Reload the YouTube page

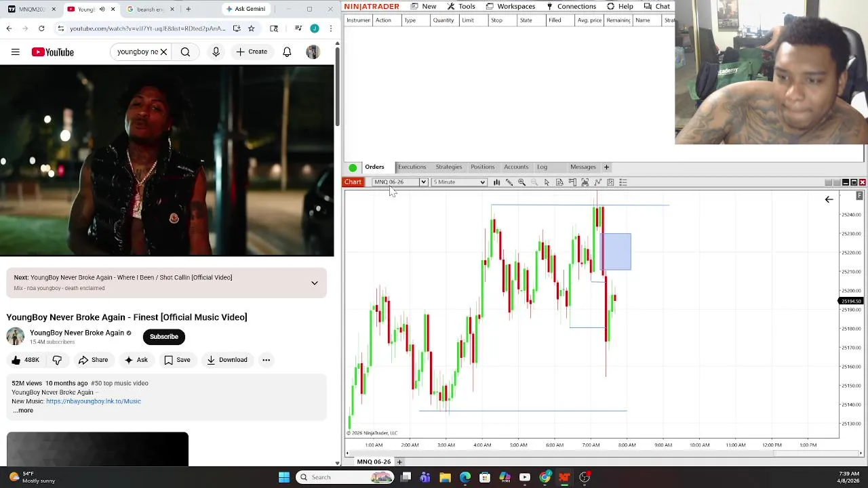[41, 28]
